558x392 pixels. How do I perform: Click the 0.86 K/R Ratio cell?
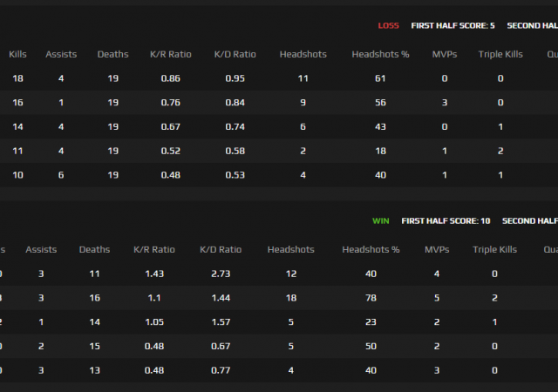170,78
